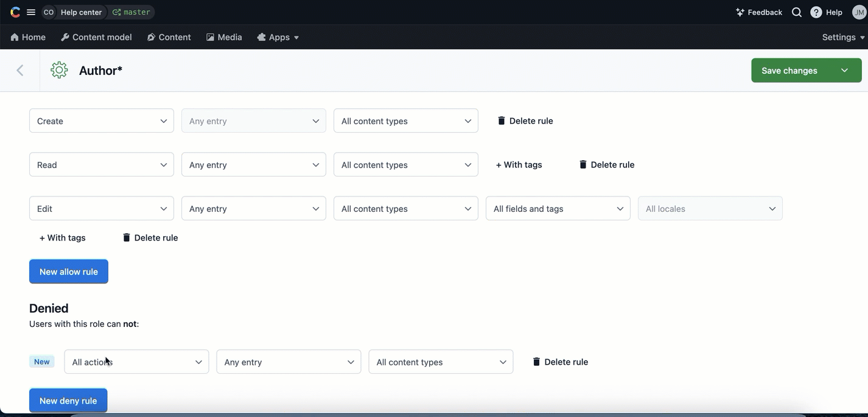Expand the Save changes dropdown arrow
The width and height of the screenshot is (868, 417).
click(x=845, y=71)
